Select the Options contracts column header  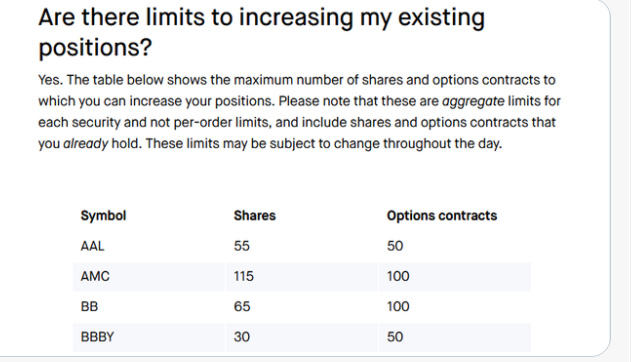coord(442,215)
